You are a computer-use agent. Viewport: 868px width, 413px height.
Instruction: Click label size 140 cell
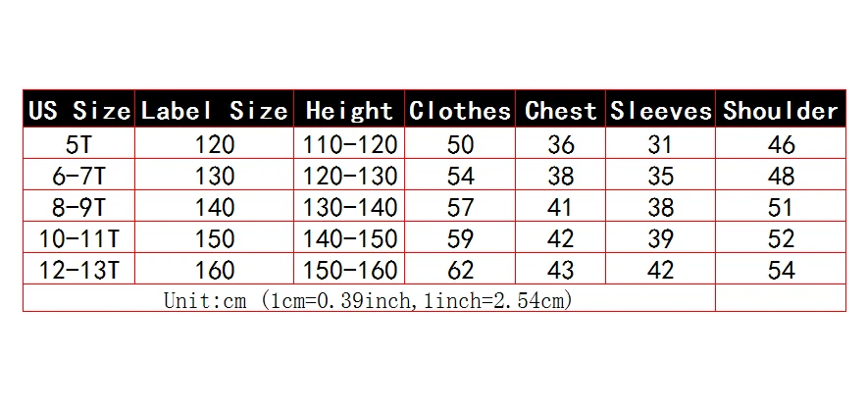click(x=214, y=206)
